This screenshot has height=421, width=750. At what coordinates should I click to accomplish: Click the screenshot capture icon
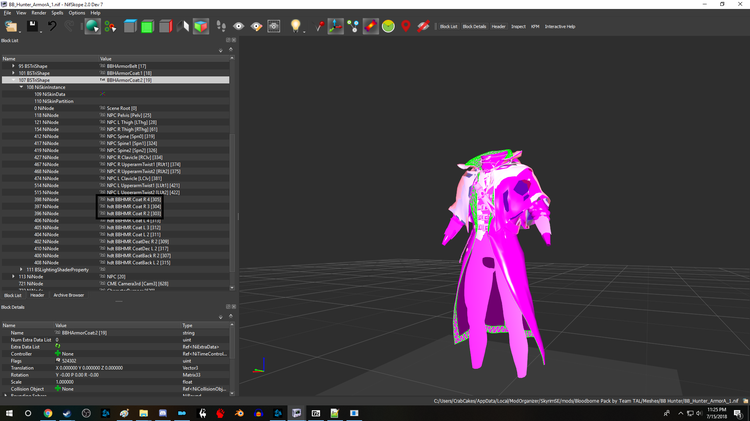point(274,26)
